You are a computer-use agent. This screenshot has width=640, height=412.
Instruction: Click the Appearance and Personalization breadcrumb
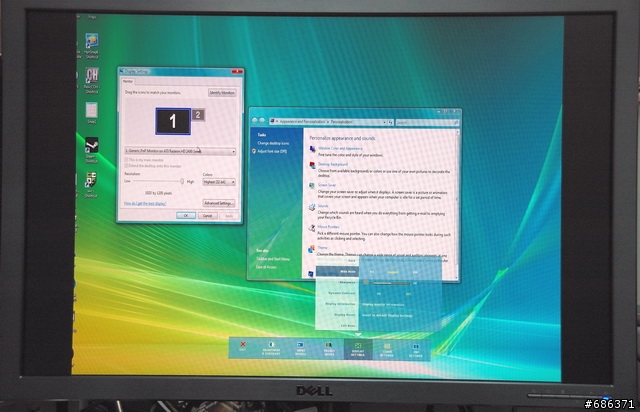pyautogui.click(x=302, y=122)
